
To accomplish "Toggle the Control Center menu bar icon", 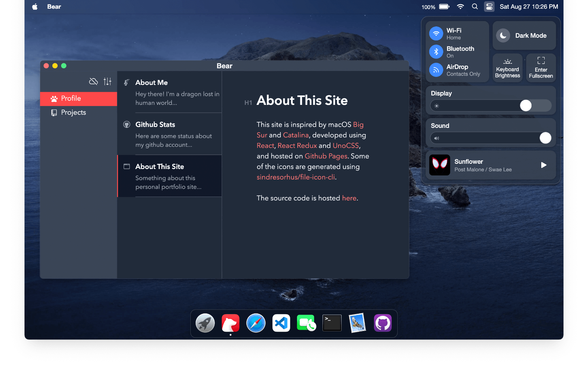I will click(489, 7).
